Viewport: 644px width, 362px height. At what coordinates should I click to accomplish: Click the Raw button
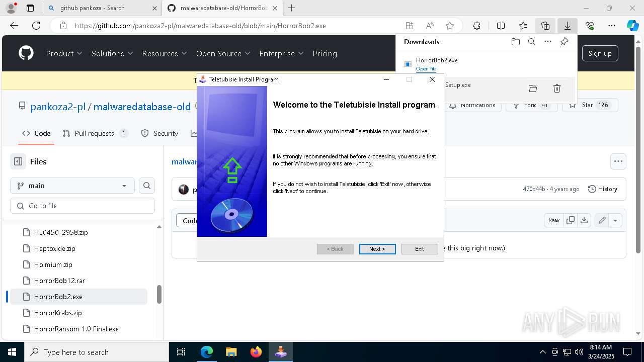coord(554,220)
